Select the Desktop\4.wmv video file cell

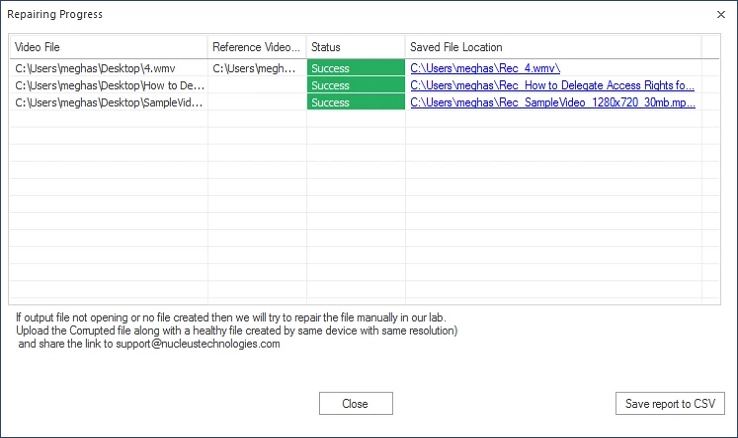(x=108, y=68)
